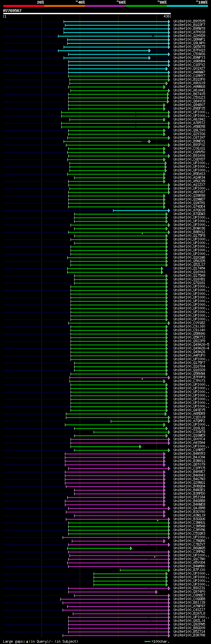Select hit label UniRef100_B7FJX0

[x=189, y=570]
